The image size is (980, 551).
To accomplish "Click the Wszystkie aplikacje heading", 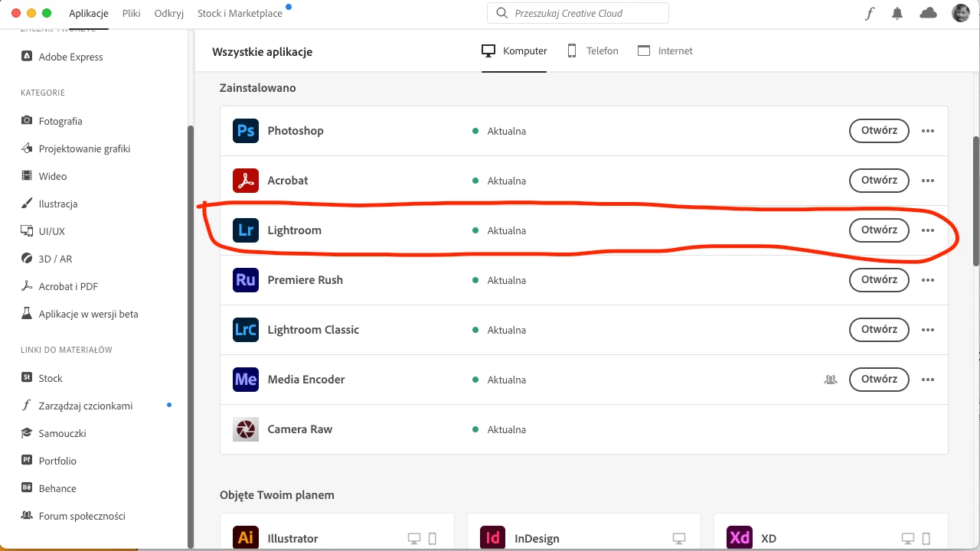I will 263,52.
